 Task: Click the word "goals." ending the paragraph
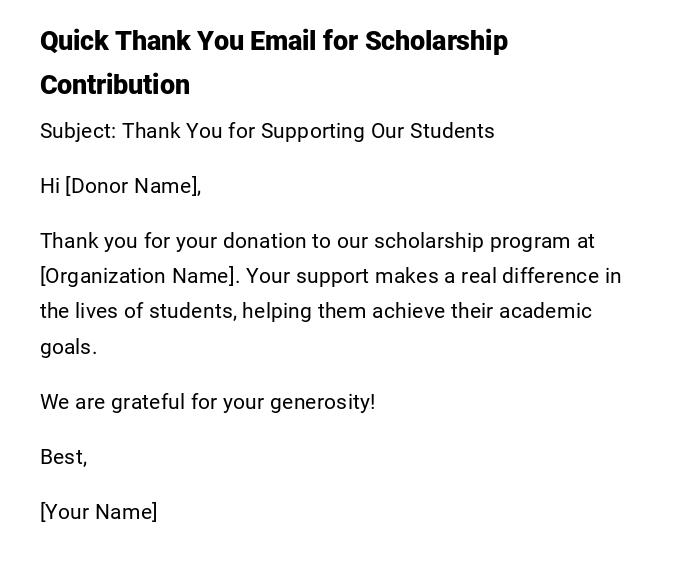(x=68, y=347)
